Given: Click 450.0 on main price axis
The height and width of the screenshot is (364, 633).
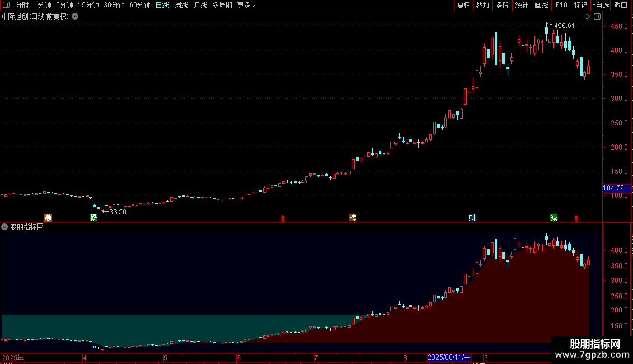Looking at the screenshot, I should coord(619,26).
